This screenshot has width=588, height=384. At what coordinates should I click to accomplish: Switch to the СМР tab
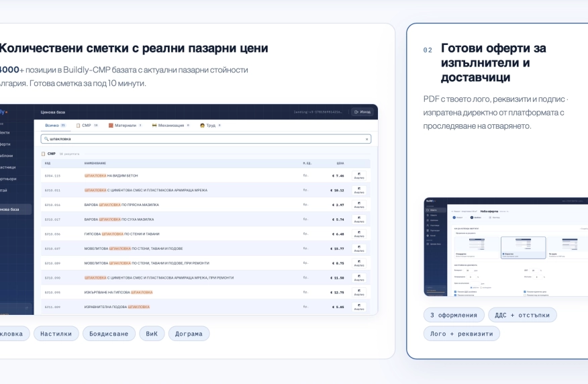coord(87,126)
